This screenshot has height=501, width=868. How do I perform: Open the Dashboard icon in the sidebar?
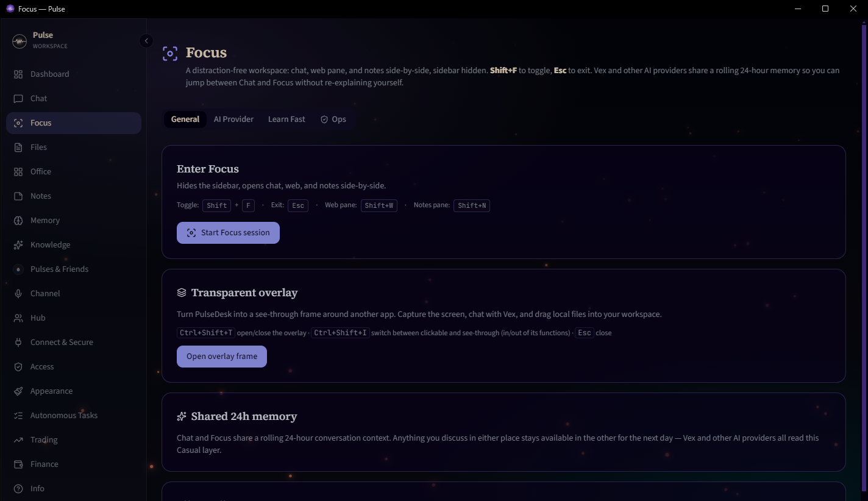(x=18, y=74)
